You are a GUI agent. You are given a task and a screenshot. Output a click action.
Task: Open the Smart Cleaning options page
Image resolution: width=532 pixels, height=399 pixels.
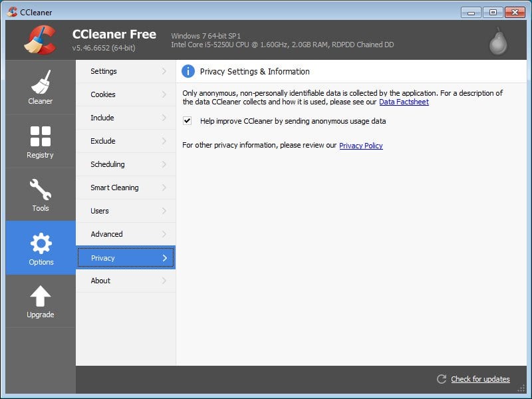coord(114,188)
